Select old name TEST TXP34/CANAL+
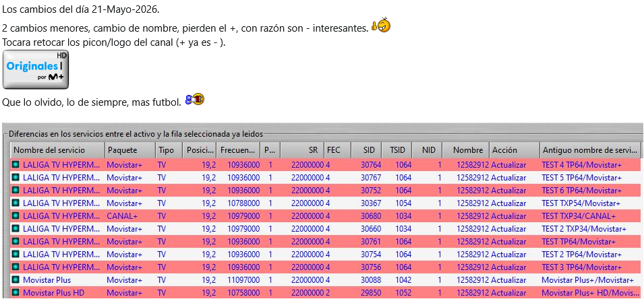Viewport: 644px width, 299px height. pyautogui.click(x=579, y=215)
